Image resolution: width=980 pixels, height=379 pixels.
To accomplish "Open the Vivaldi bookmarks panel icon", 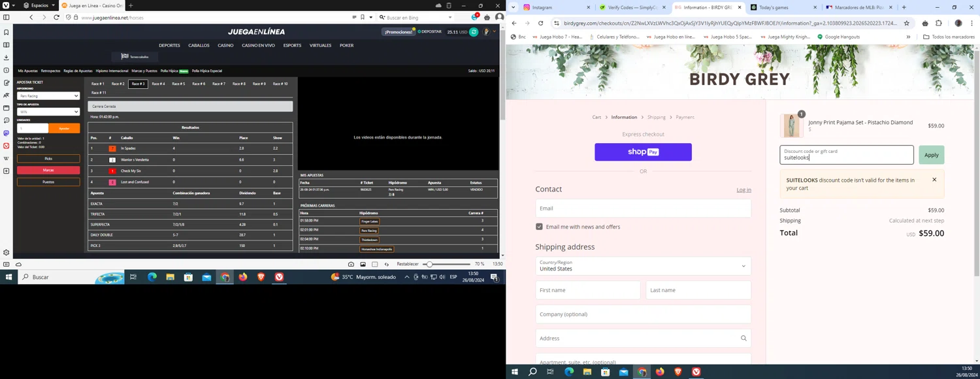I will pyautogui.click(x=7, y=33).
